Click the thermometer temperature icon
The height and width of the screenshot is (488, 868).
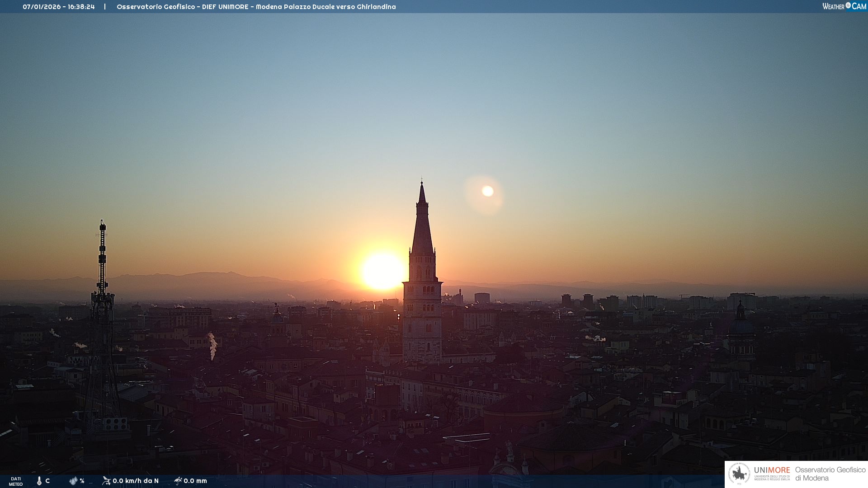(39, 481)
